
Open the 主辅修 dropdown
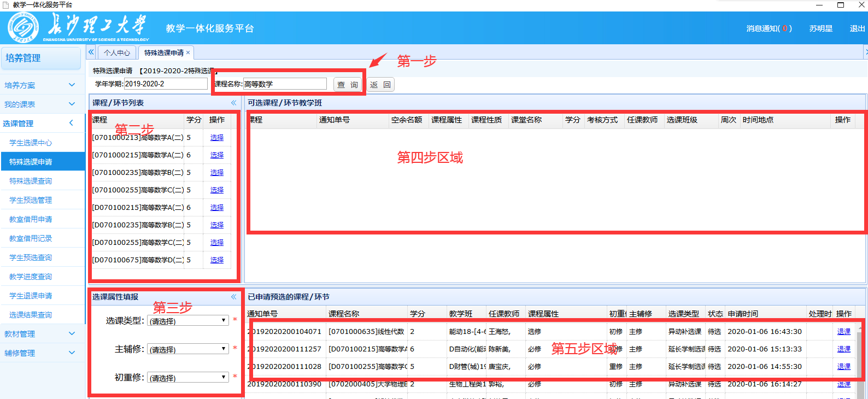(x=187, y=349)
